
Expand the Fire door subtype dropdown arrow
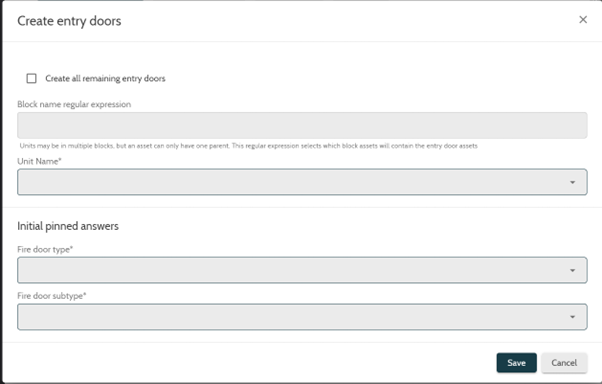click(572, 317)
